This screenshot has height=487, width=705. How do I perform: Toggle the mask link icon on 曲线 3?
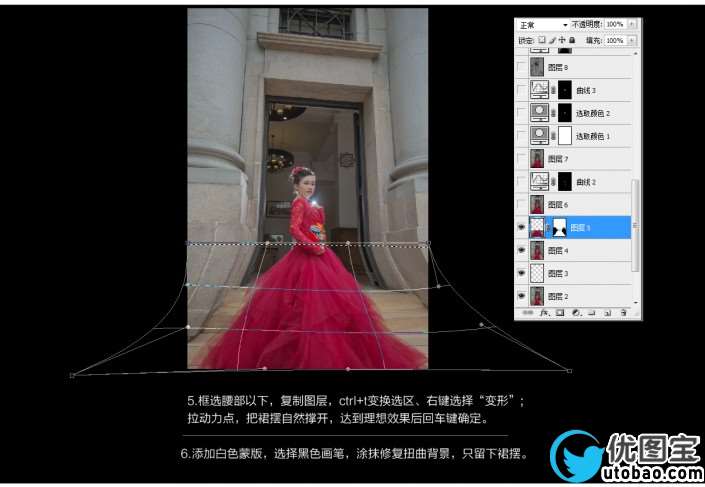pyautogui.click(x=553, y=90)
